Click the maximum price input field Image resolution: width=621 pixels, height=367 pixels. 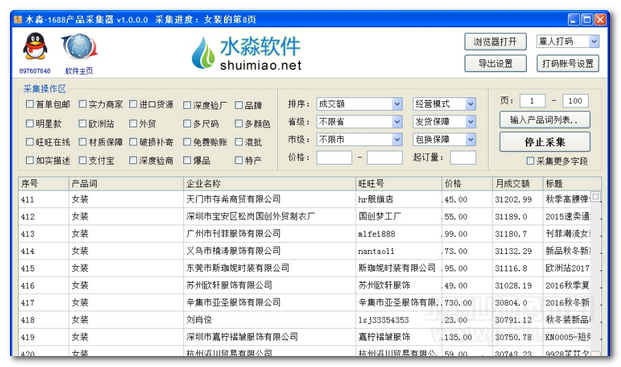coord(385,157)
